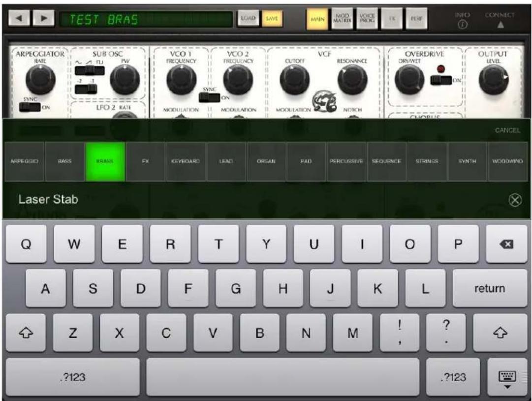Select the Bass category
The height and width of the screenshot is (401, 532).
pyautogui.click(x=64, y=161)
